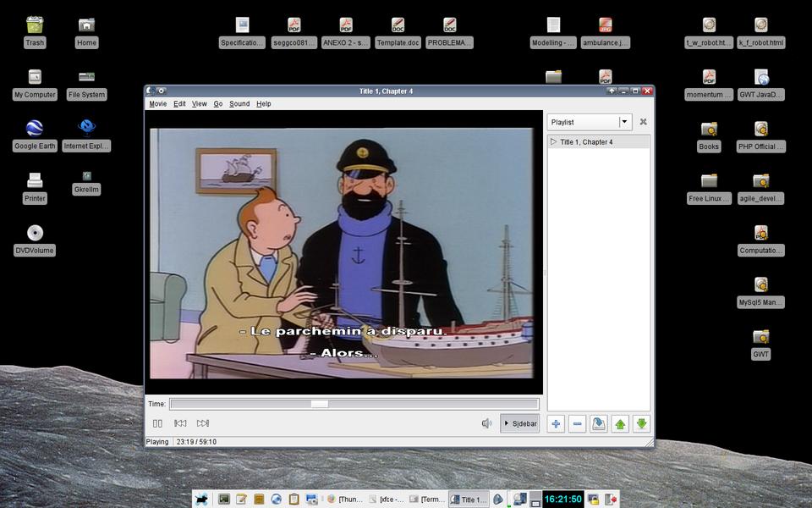Screen dimensions: 812x508
Task: Select the PROBLEMA... doc icon
Action: point(449,33)
